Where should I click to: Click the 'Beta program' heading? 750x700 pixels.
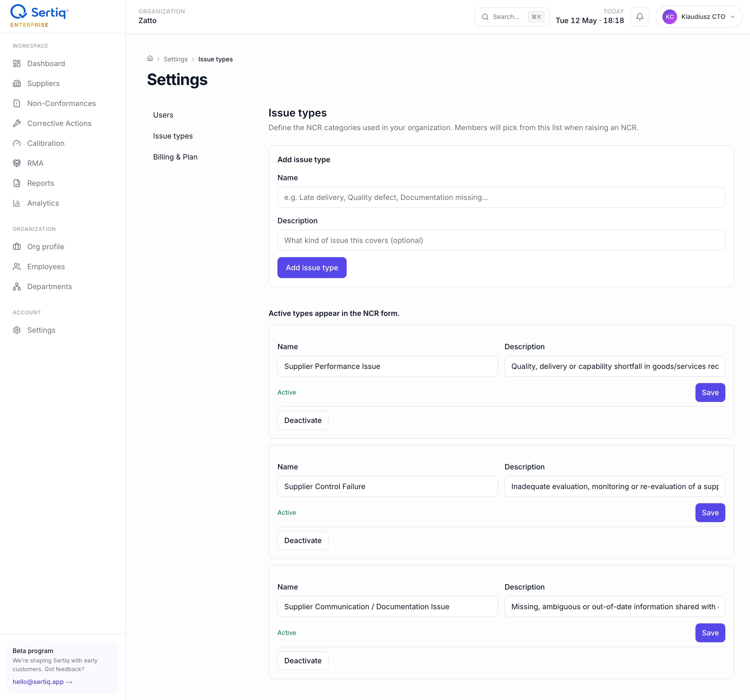pyautogui.click(x=33, y=651)
